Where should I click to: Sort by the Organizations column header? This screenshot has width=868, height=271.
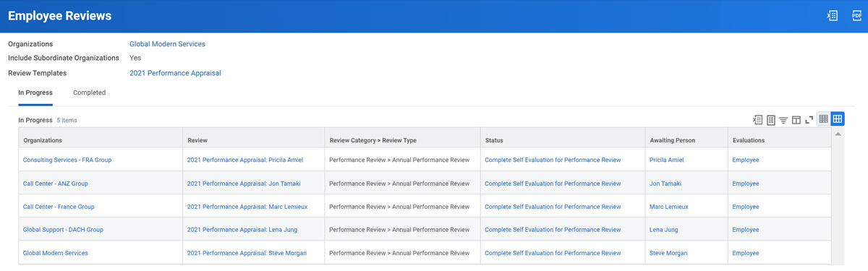click(x=101, y=139)
